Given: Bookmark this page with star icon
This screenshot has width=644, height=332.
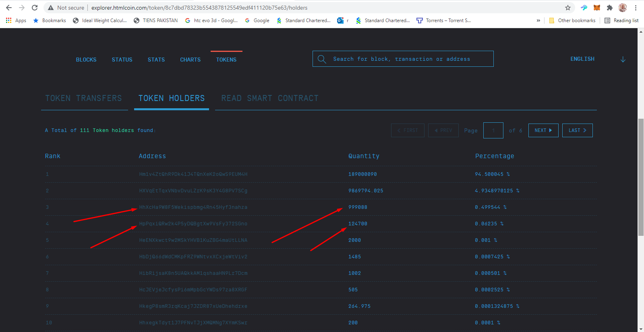Looking at the screenshot, I should 568,8.
